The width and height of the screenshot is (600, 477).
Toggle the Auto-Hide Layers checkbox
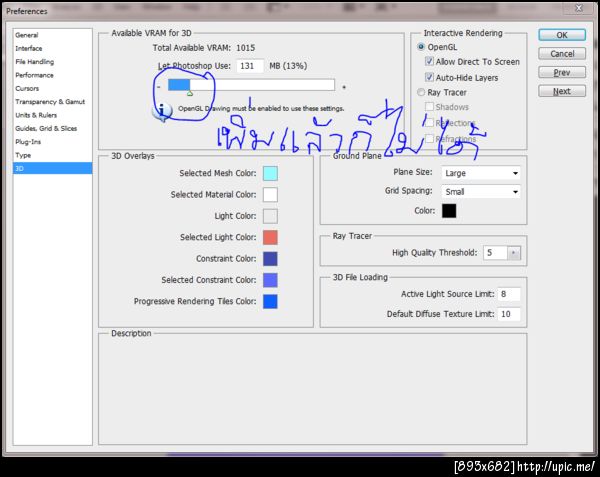point(429,77)
